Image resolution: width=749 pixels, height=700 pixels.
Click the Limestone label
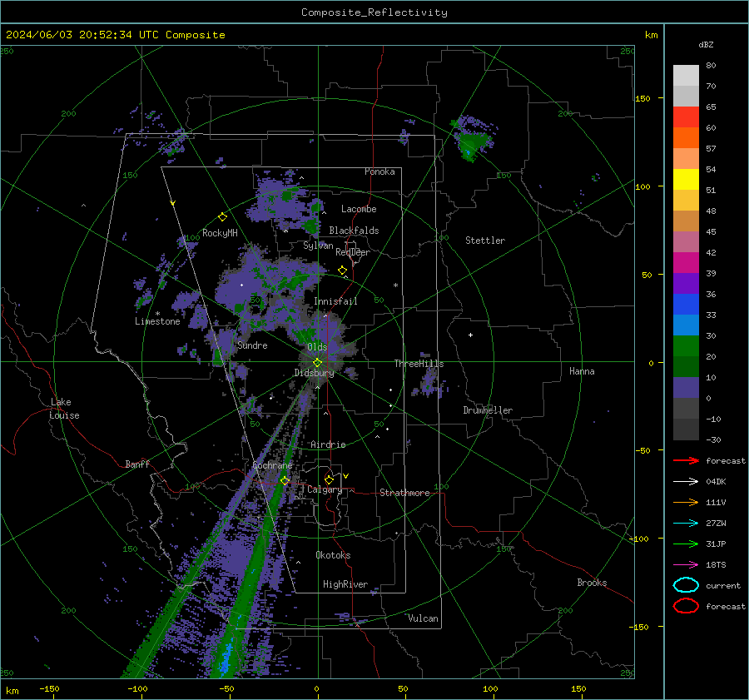pyautogui.click(x=157, y=321)
